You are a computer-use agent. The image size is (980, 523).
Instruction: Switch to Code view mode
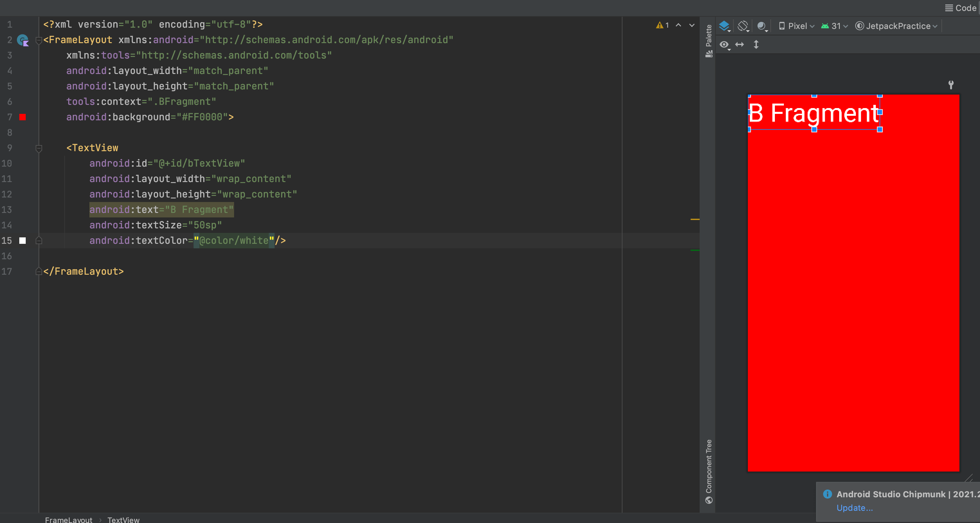point(961,8)
